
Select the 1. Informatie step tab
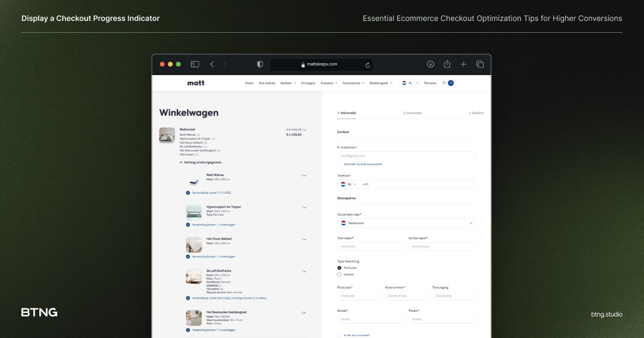tap(347, 113)
